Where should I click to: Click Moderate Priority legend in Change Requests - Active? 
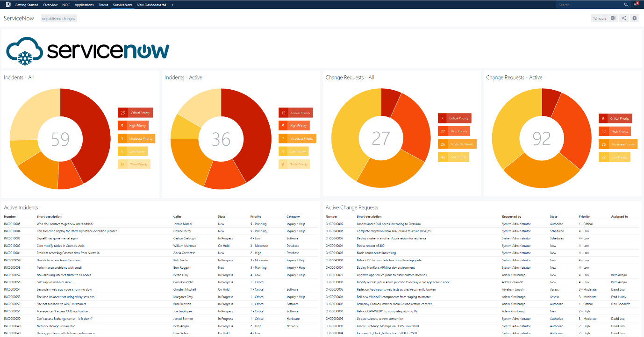click(618, 144)
